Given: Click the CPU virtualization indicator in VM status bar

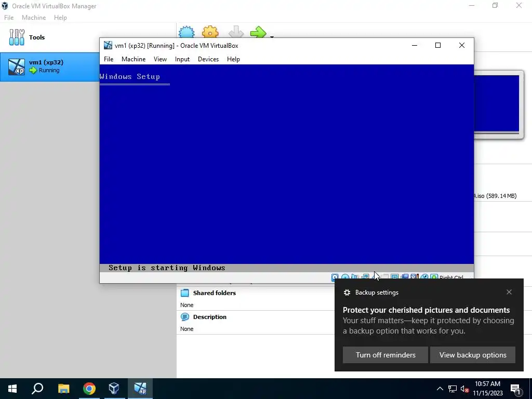Looking at the screenshot, I should (x=415, y=277).
